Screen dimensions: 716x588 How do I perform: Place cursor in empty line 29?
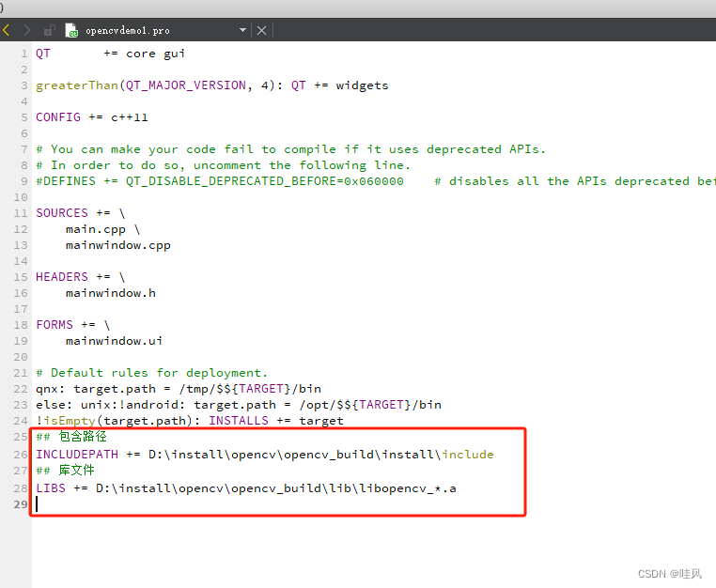click(x=278, y=504)
